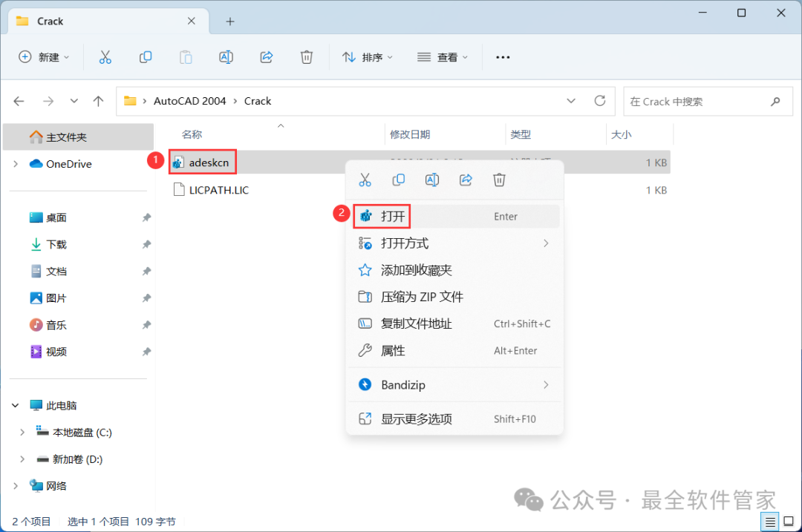The height and width of the screenshot is (532, 802).
Task: Click the Share icon in the toolbar
Action: (267, 57)
